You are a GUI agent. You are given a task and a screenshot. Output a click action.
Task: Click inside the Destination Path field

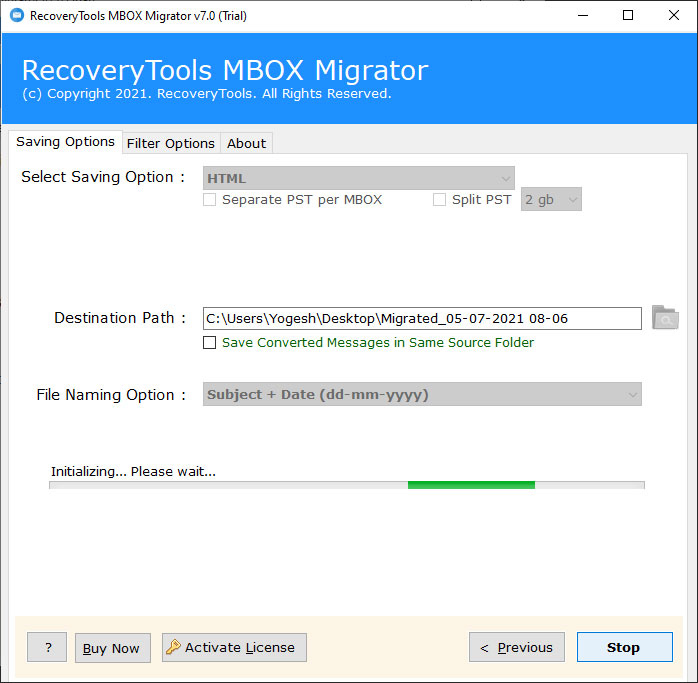pyautogui.click(x=422, y=318)
